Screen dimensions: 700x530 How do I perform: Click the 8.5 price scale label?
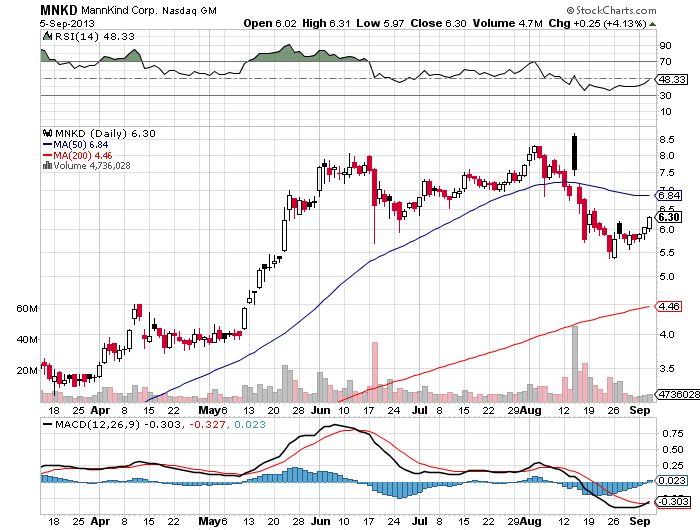(x=667, y=139)
